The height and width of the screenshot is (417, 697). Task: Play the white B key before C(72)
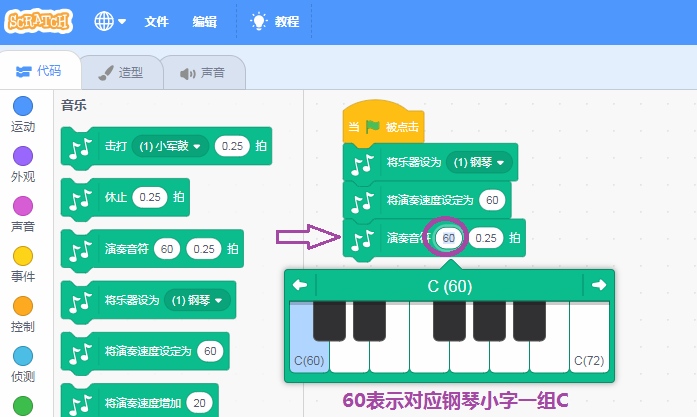point(549,358)
